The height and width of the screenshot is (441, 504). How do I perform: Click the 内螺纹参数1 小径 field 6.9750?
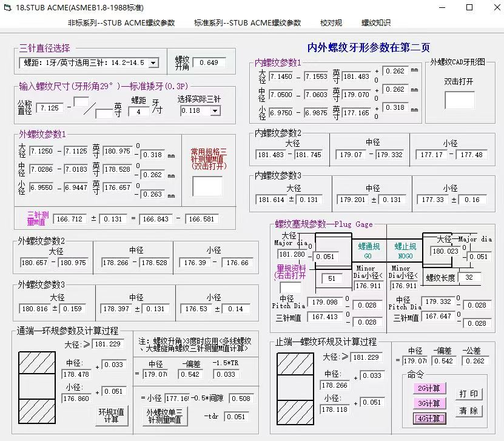point(281,113)
